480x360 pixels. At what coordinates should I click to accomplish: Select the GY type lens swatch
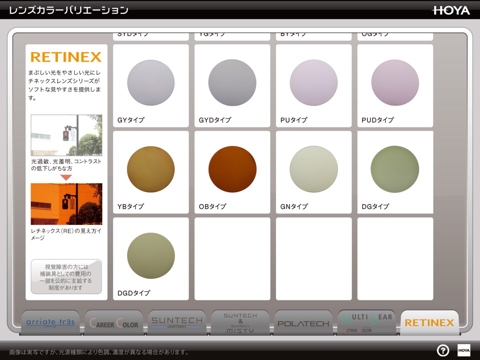coord(151,86)
